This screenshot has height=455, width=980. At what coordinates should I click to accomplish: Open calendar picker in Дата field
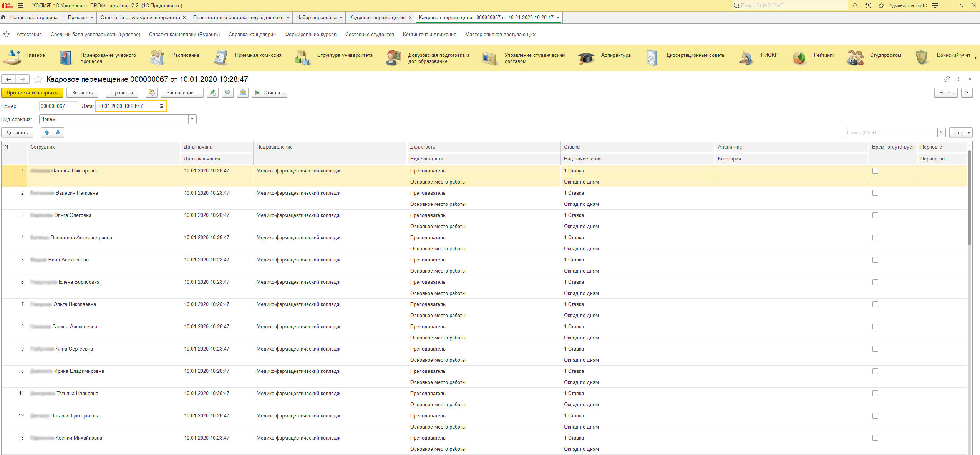(x=162, y=106)
